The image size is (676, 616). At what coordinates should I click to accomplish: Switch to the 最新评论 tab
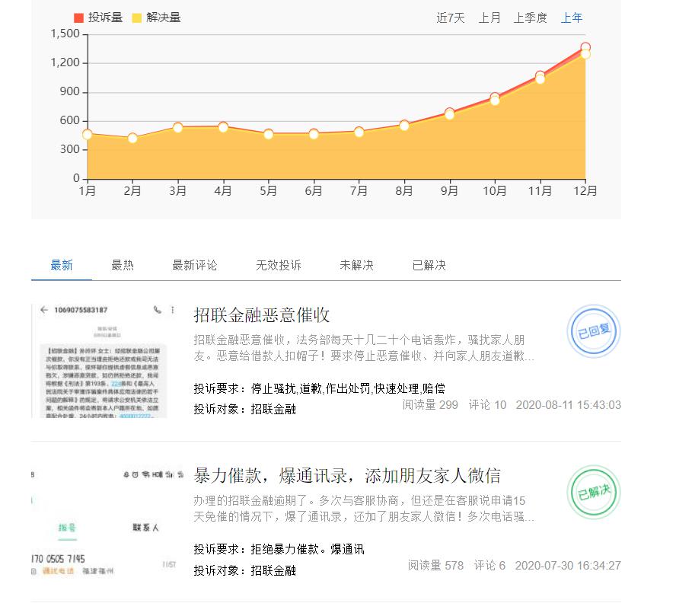(194, 265)
